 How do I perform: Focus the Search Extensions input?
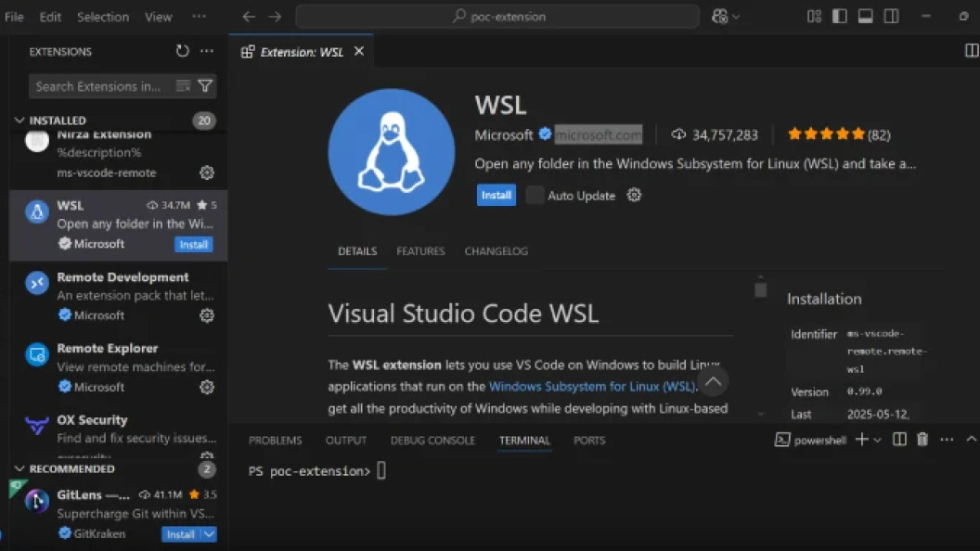click(x=102, y=86)
